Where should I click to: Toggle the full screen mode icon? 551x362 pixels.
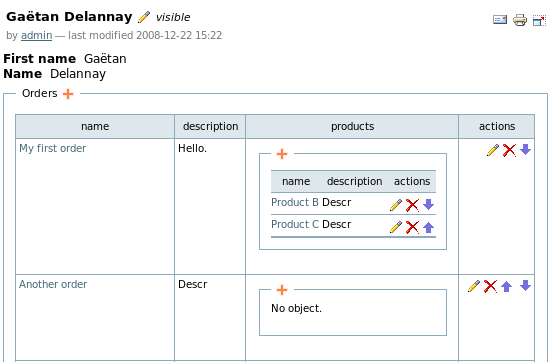click(539, 20)
